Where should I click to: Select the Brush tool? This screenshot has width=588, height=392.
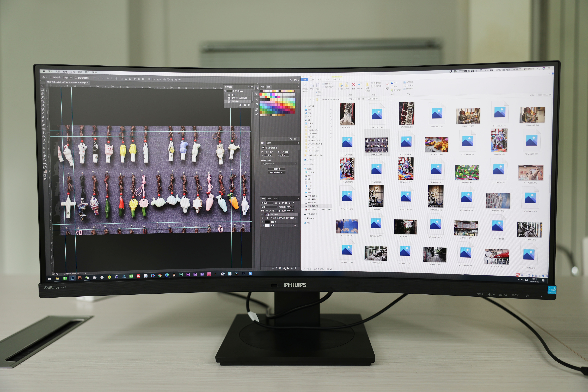[x=43, y=113]
